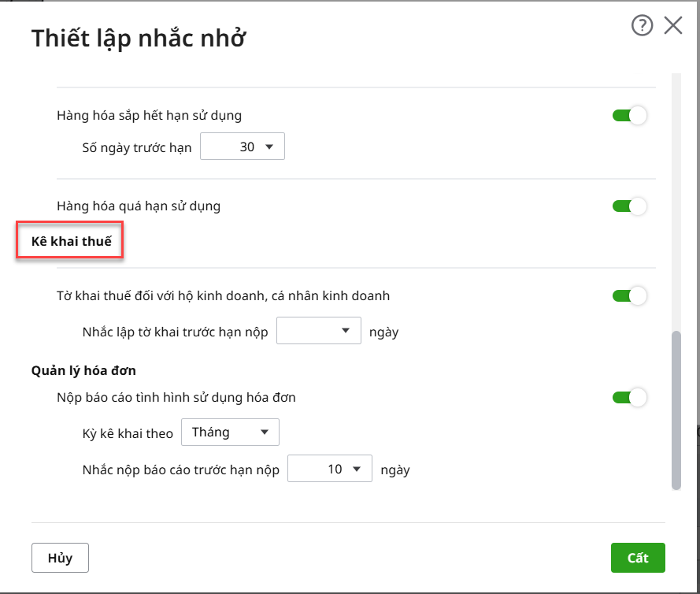
Task: Click the vertical scrollbar thumb
Action: pyautogui.click(x=676, y=410)
